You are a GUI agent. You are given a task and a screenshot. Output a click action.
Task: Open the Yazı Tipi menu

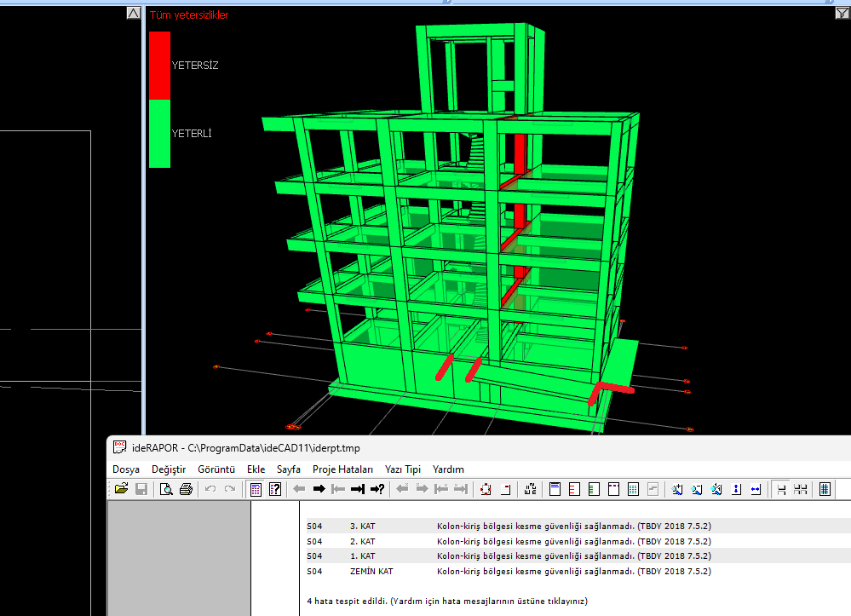403,469
